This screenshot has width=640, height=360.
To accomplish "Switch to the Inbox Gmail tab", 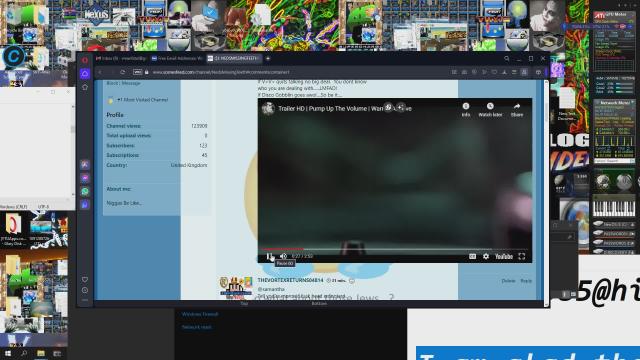I will click(x=121, y=58).
